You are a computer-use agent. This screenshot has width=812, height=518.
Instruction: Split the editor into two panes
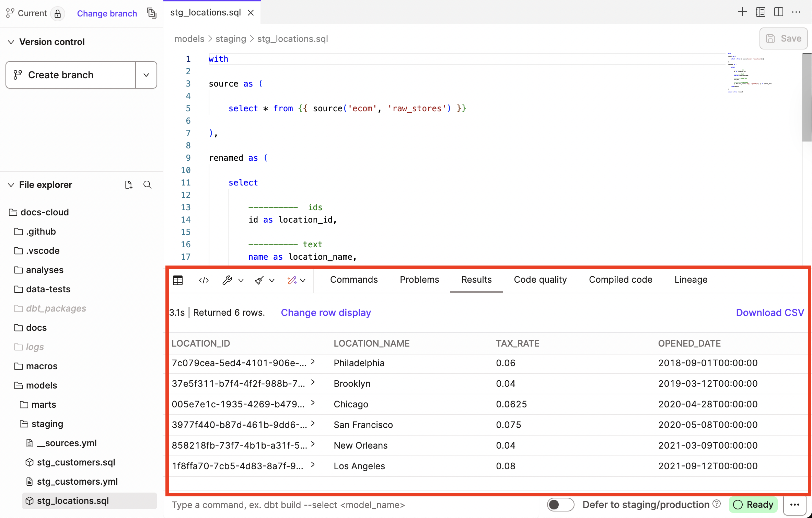point(779,12)
